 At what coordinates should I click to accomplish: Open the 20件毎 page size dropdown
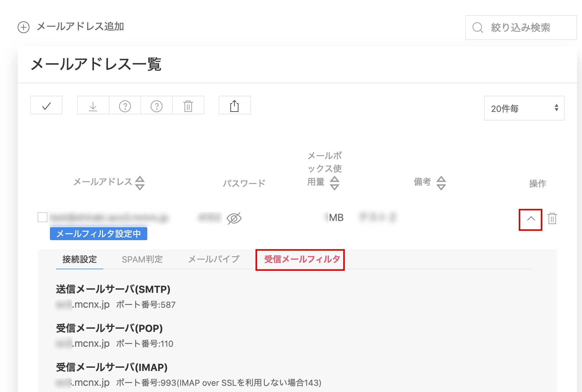point(524,108)
